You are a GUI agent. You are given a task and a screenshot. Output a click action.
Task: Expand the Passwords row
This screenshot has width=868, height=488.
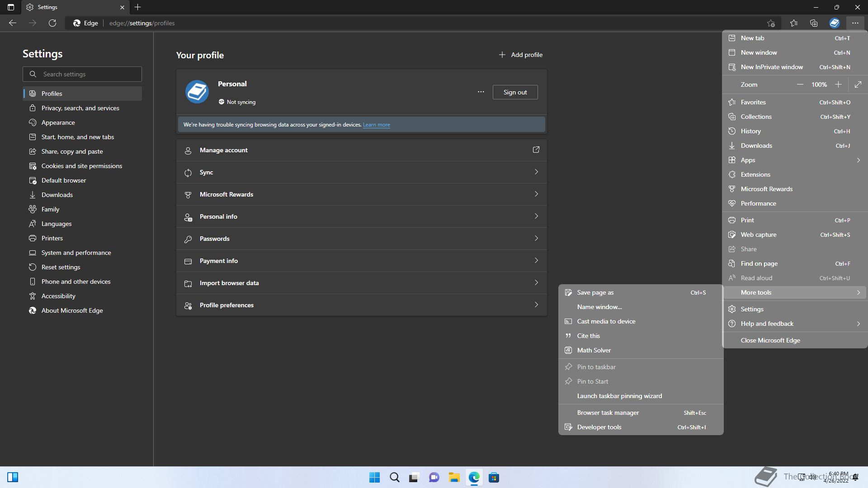click(x=362, y=239)
